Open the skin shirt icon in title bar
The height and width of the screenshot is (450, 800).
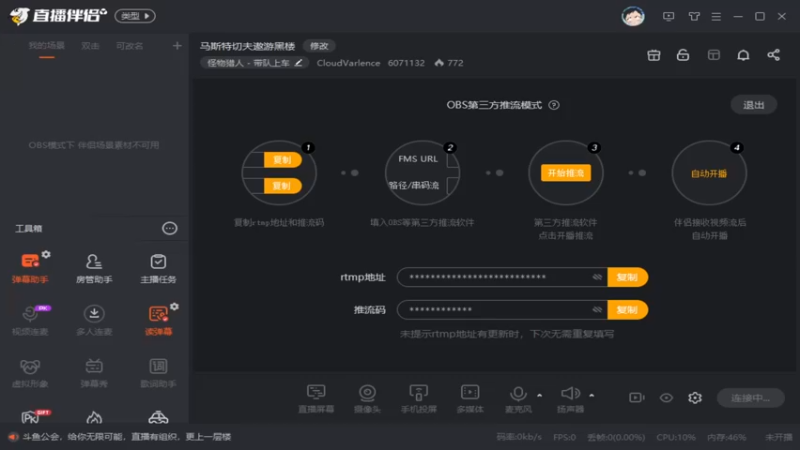pyautogui.click(x=694, y=16)
